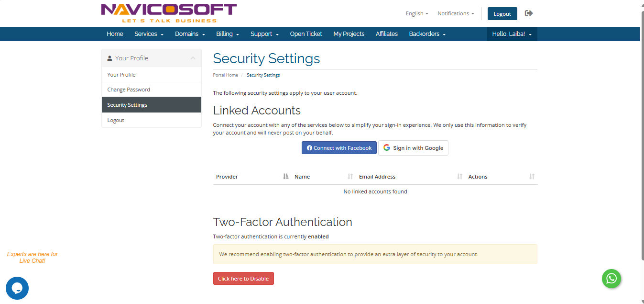
Task: Sort table by Name column icon
Action: click(x=350, y=177)
